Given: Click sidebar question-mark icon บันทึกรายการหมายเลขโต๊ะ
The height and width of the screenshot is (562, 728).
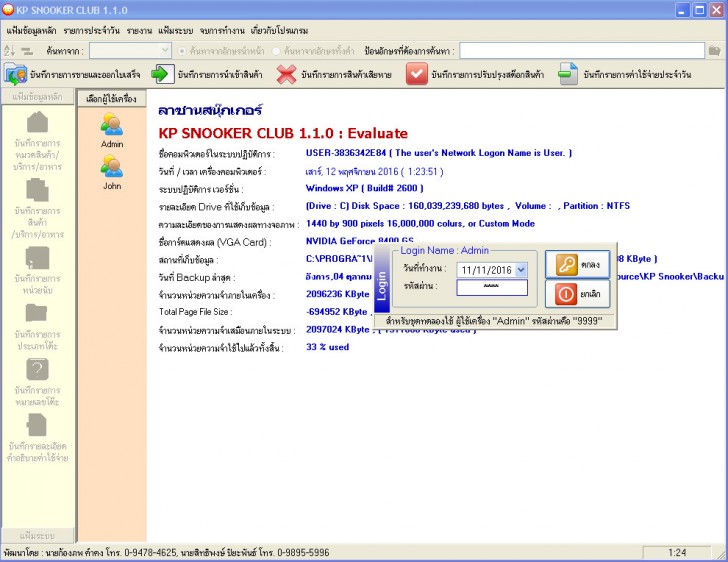Looking at the screenshot, I should click(37, 370).
